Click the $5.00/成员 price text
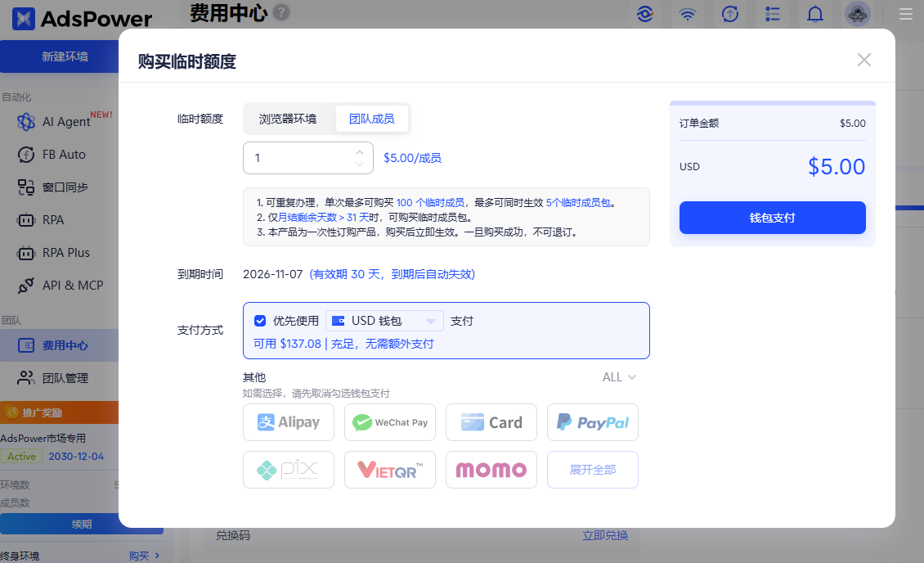Viewport: 924px width, 563px height. [x=412, y=158]
